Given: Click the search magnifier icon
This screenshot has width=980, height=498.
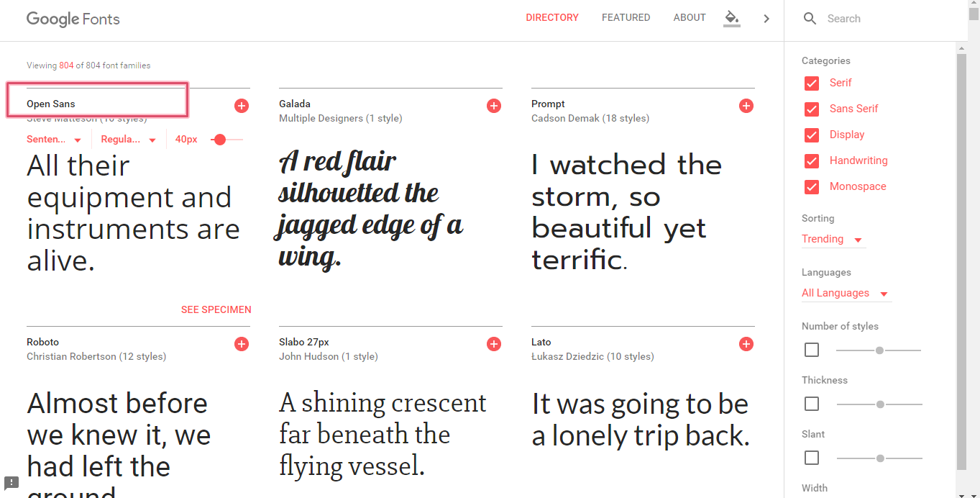Looking at the screenshot, I should click(x=810, y=19).
